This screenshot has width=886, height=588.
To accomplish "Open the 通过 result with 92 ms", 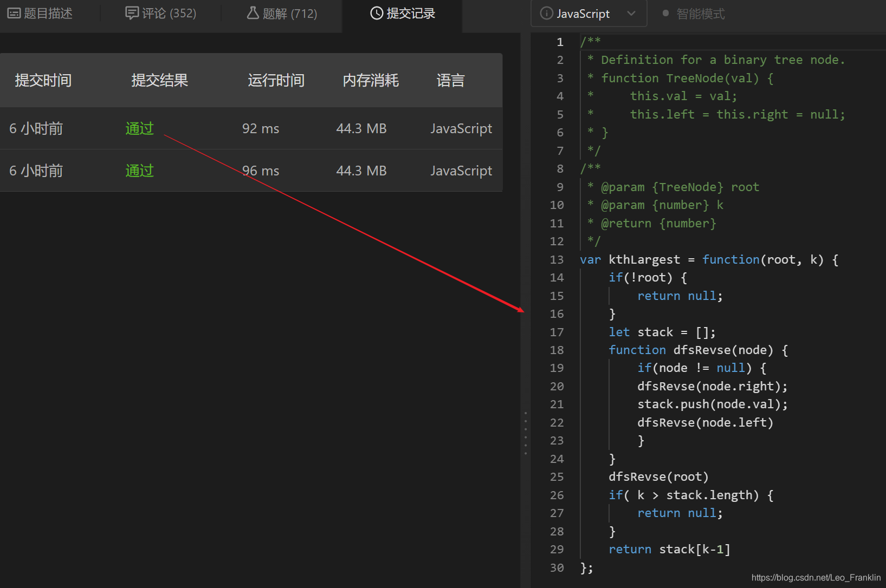I will pos(140,128).
